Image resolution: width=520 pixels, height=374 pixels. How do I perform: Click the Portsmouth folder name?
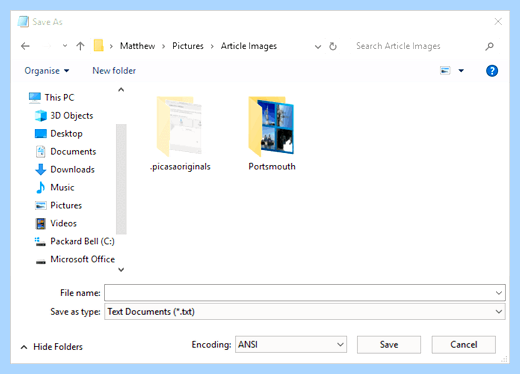272,166
